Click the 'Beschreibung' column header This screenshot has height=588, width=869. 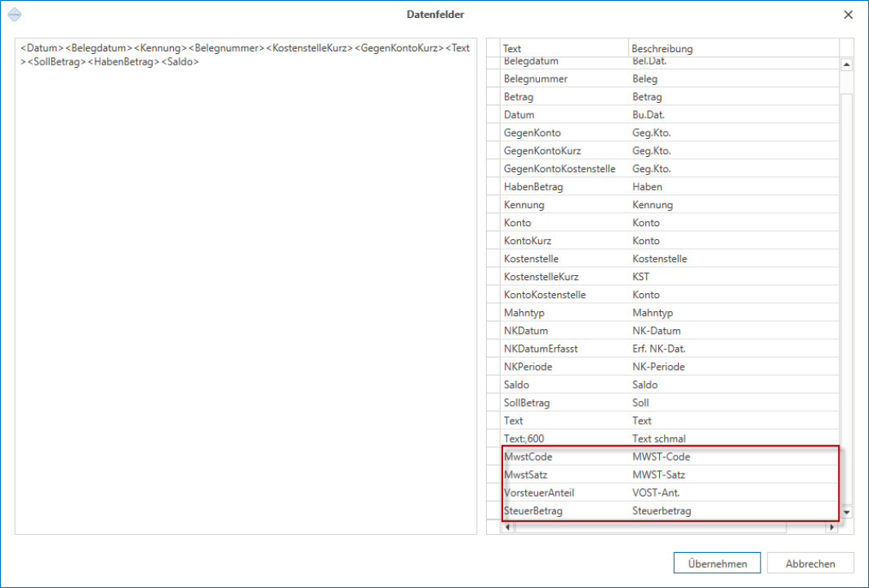coord(733,48)
